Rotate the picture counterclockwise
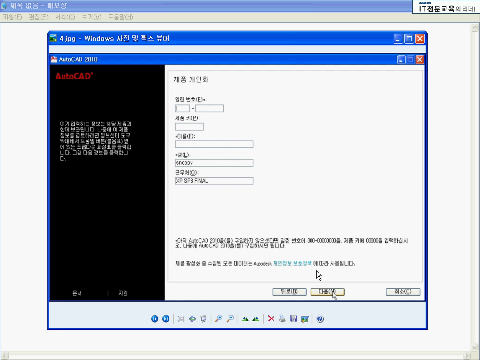Screen dimensions: 480x360 [x=256, y=319]
